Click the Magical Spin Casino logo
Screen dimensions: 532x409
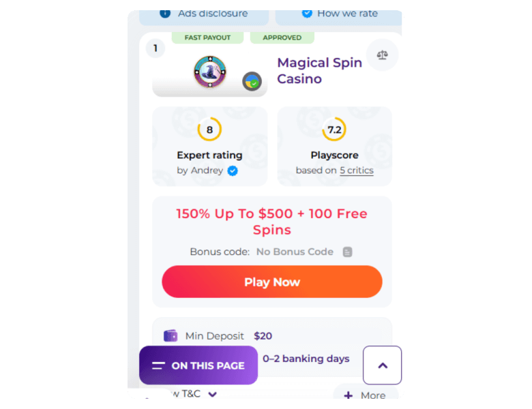click(210, 72)
